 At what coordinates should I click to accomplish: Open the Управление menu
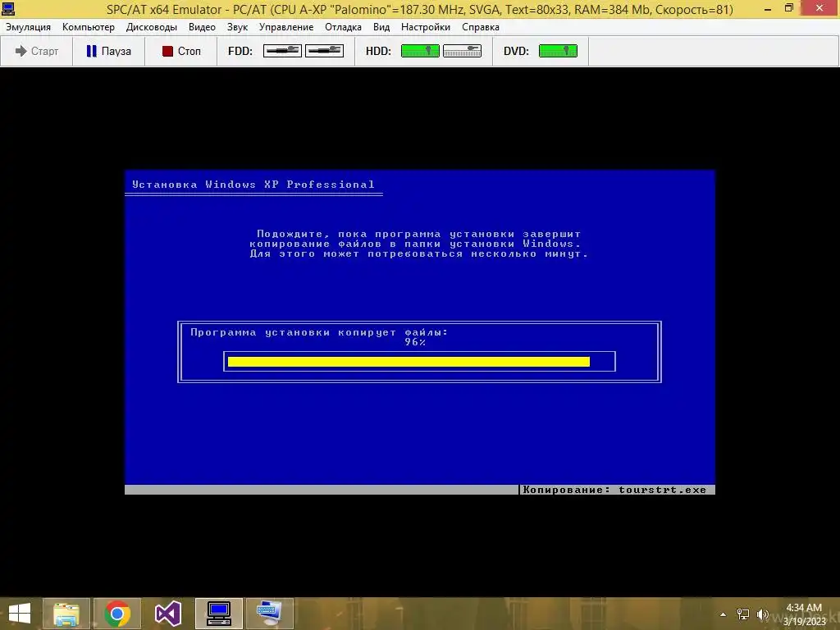tap(286, 27)
